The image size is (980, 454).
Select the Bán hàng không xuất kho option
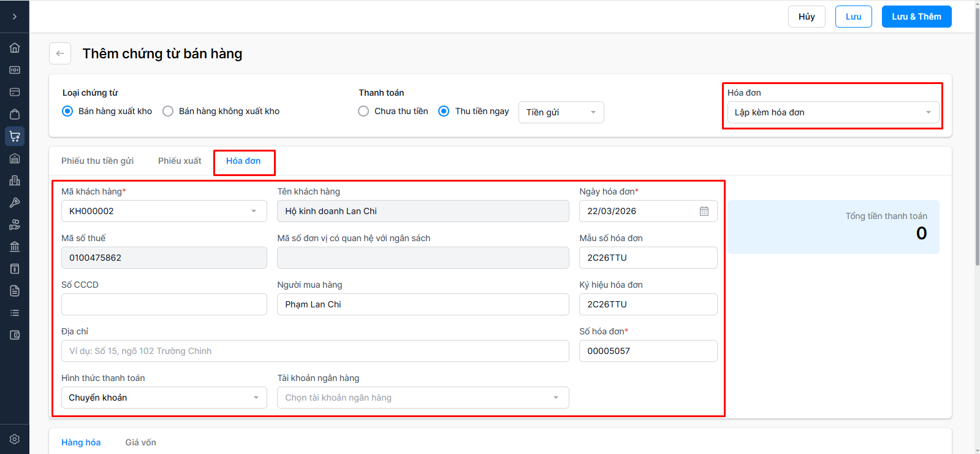[168, 111]
